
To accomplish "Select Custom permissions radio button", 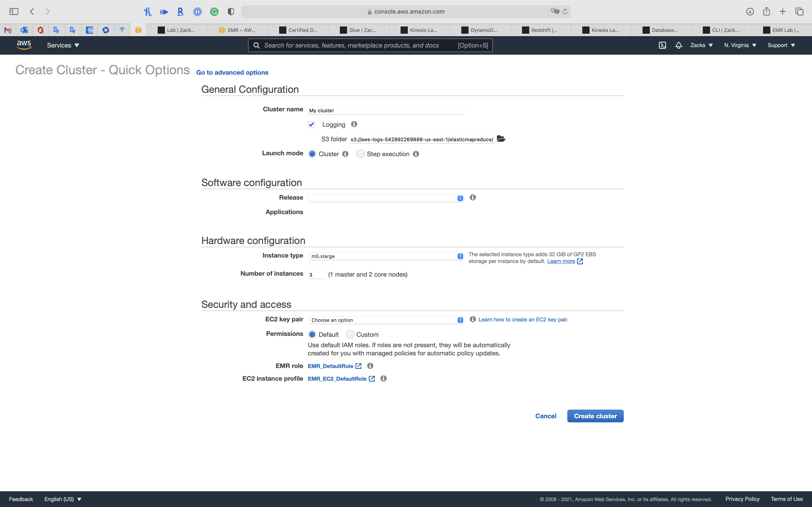I will click(x=350, y=334).
